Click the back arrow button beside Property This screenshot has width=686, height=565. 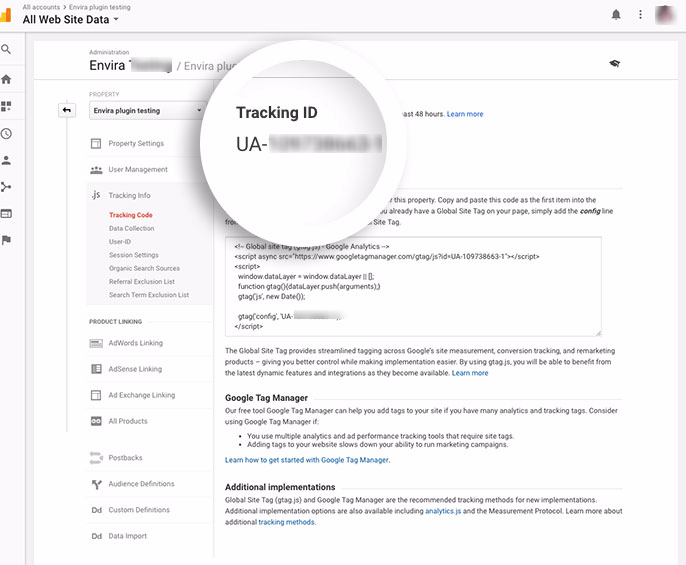coord(67,110)
